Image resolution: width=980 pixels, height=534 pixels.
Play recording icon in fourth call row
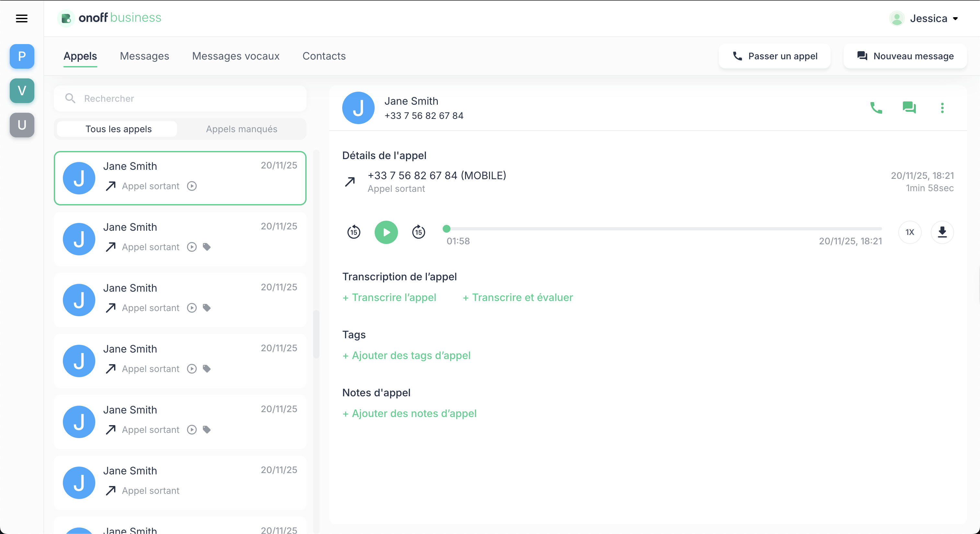coord(192,368)
